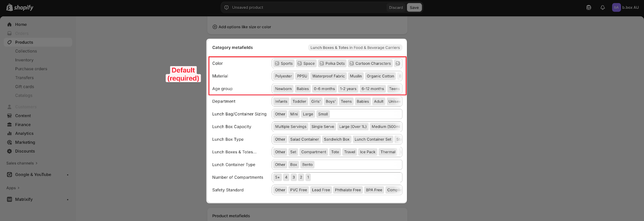Screen dimensions: 644x221
Task: Click the Lunch Bag/Container Sizing field
Action: (364, 114)
